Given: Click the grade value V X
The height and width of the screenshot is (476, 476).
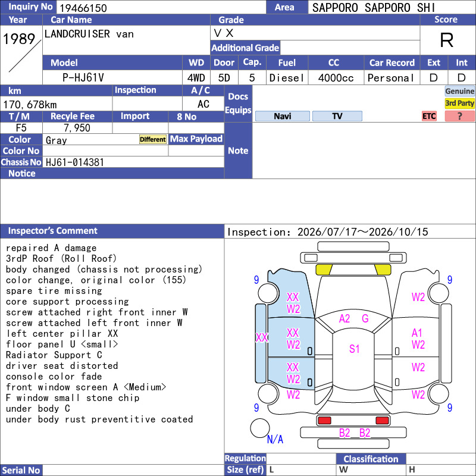Looking at the screenshot, I should pyautogui.click(x=224, y=33).
